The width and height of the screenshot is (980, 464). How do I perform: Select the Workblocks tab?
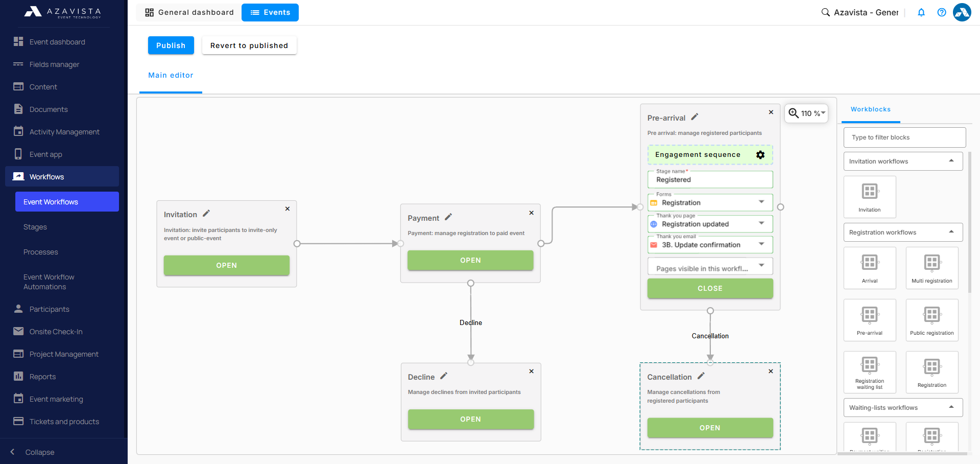coord(871,110)
